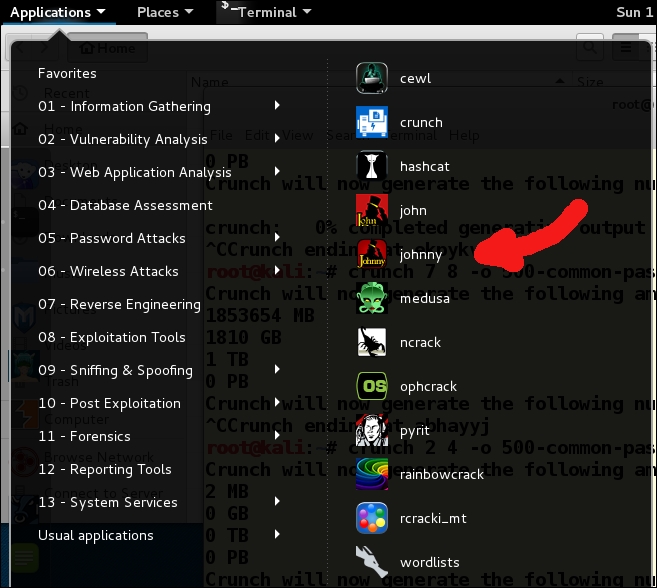Open 07 - Reverse Engineering category
This screenshot has height=588, width=657.
click(119, 304)
